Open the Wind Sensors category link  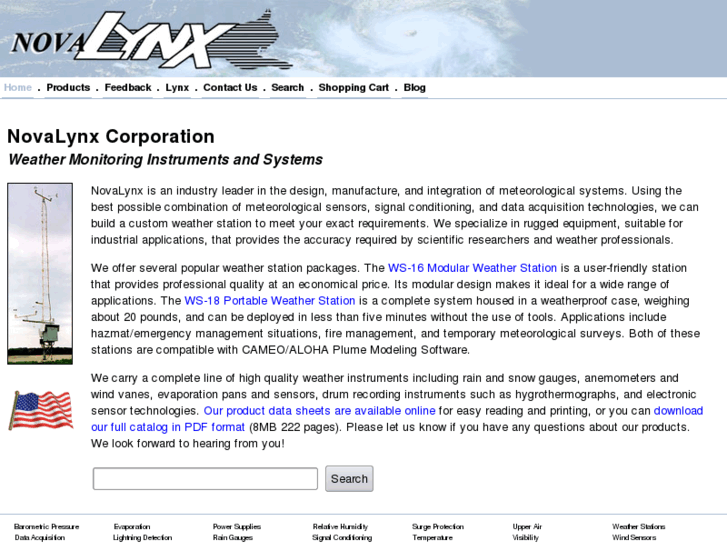634,538
